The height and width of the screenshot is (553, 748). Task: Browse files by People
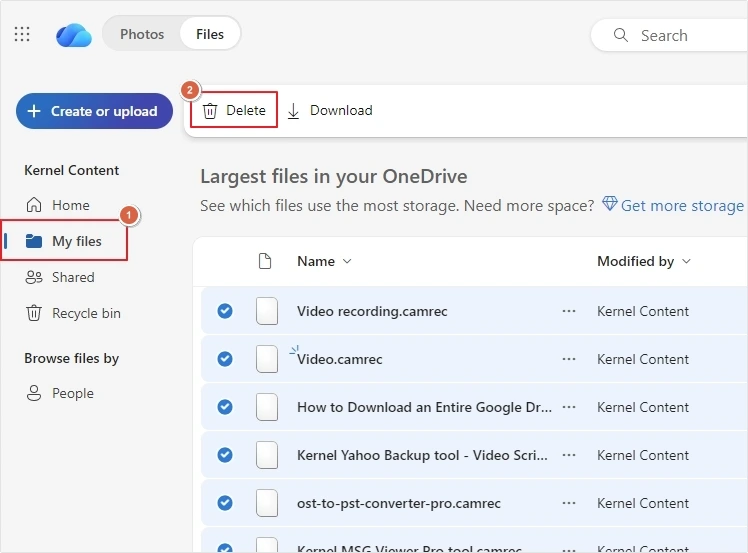point(60,393)
